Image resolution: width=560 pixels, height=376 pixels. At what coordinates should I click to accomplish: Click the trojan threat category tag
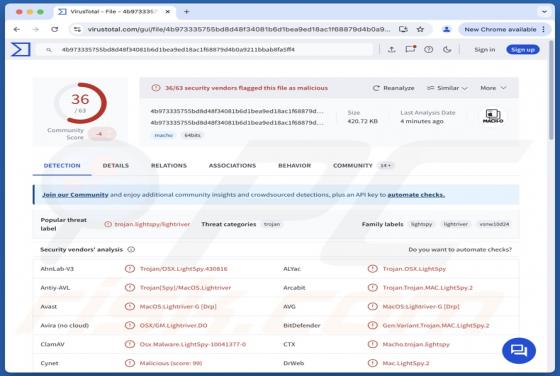tap(272, 224)
